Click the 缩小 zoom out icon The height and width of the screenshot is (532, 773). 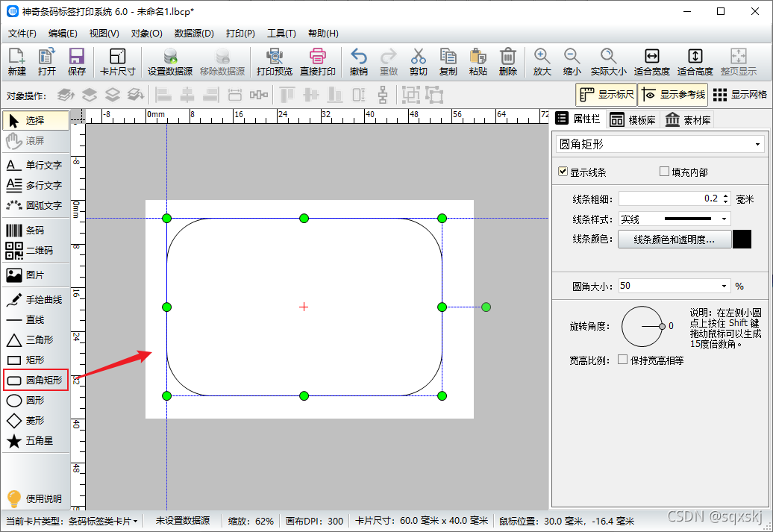click(x=572, y=62)
